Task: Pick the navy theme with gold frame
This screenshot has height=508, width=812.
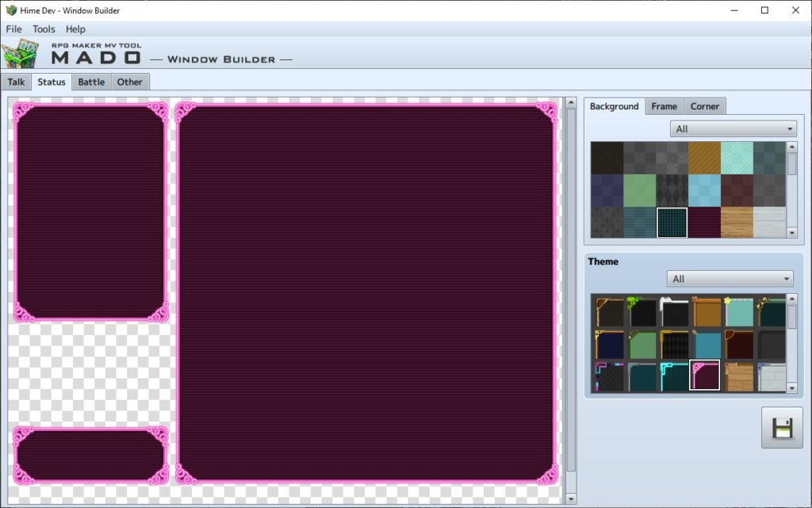Action: (609, 344)
